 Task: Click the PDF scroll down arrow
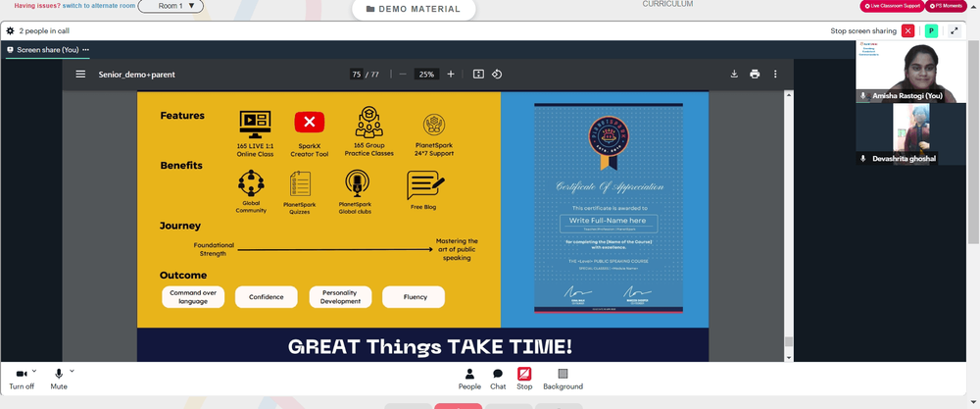[788, 358]
